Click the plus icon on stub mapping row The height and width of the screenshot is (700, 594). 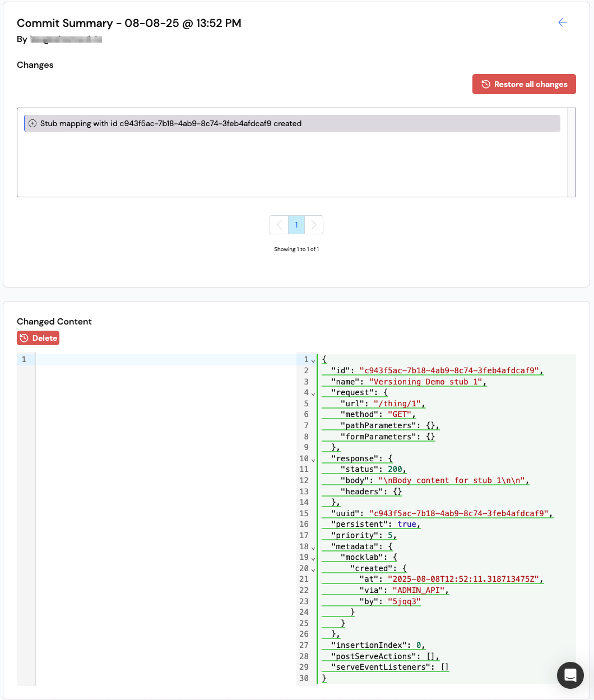tap(33, 123)
